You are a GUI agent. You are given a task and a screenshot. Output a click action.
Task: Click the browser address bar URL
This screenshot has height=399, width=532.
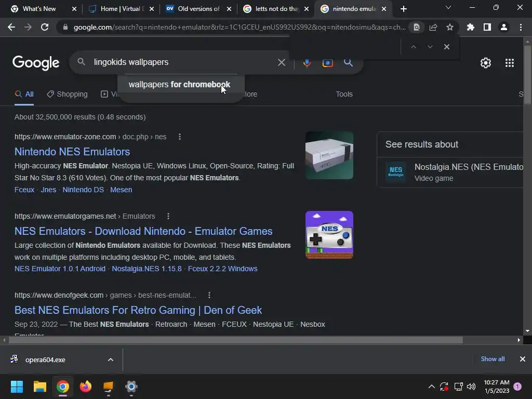(239, 27)
